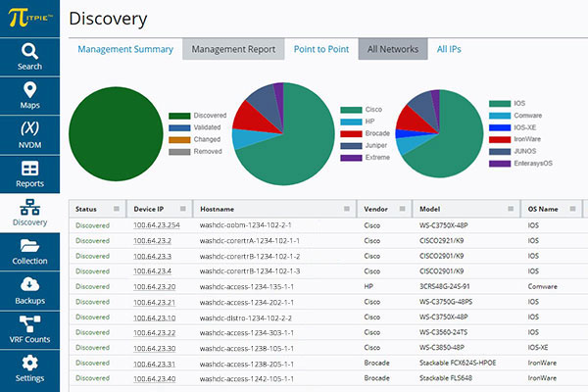Select the Comware OS name cell

click(x=542, y=286)
